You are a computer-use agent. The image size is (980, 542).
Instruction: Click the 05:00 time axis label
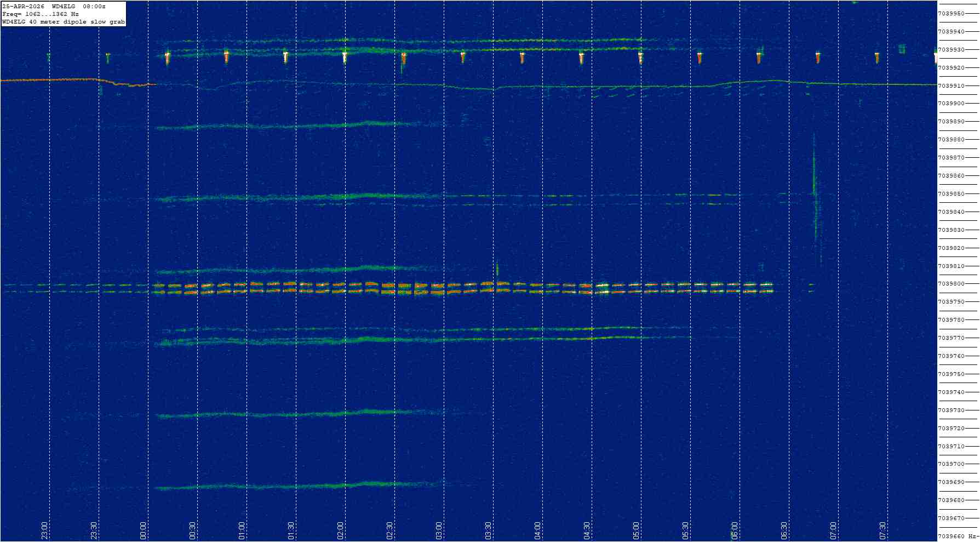[x=636, y=530]
